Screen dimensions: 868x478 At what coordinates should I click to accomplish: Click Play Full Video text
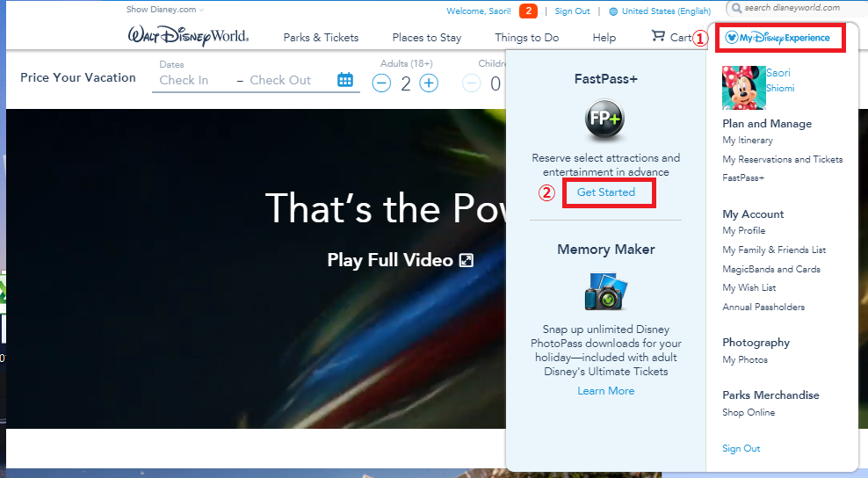[390, 260]
